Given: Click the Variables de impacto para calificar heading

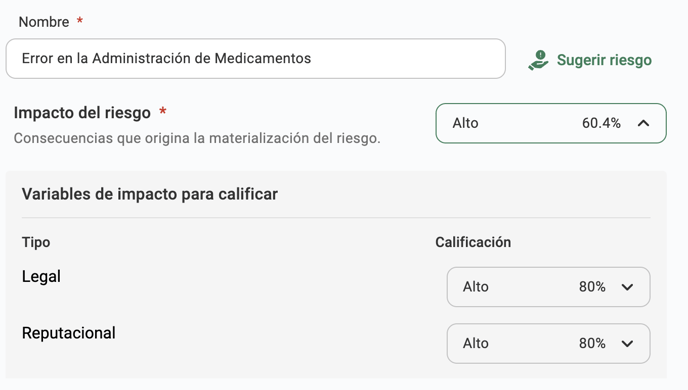Looking at the screenshot, I should [x=150, y=194].
